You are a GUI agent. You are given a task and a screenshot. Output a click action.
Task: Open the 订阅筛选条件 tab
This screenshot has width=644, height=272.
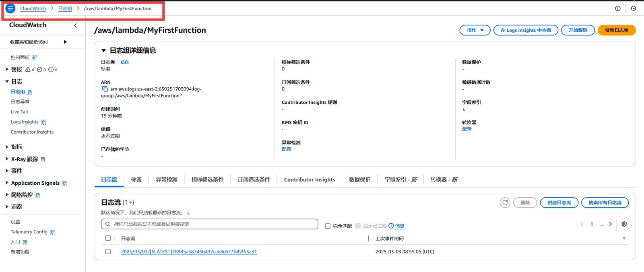[254, 179]
